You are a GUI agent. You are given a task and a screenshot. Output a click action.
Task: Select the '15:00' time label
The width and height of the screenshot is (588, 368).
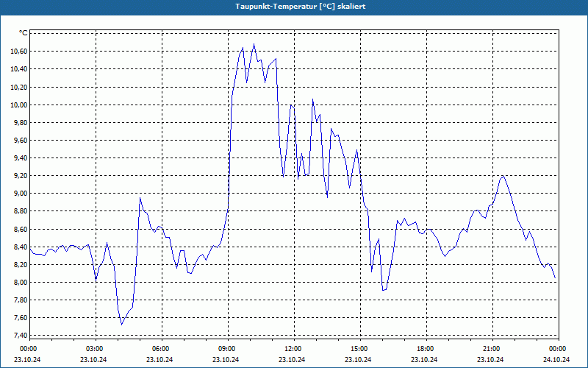click(x=359, y=349)
